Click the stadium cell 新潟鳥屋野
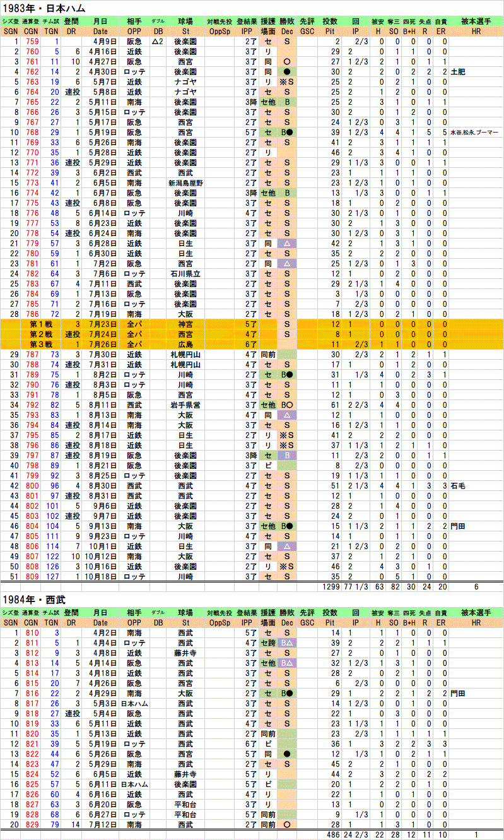This screenshot has height=840, width=504. click(185, 182)
